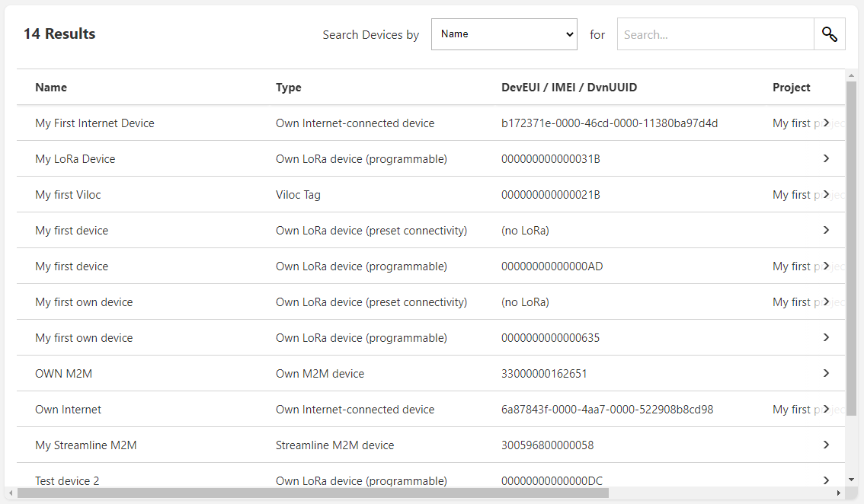
Task: Click the "My Streamline M2M" device name
Action: [x=86, y=445]
